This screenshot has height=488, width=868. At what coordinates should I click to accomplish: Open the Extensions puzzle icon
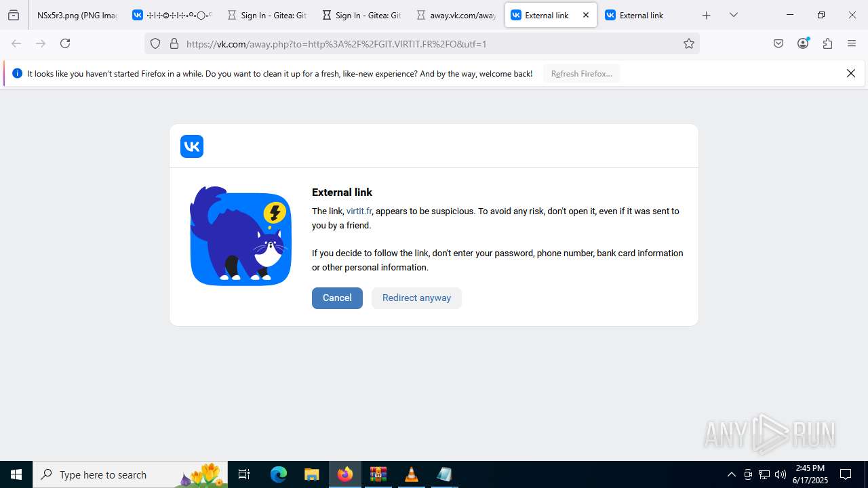coord(827,43)
